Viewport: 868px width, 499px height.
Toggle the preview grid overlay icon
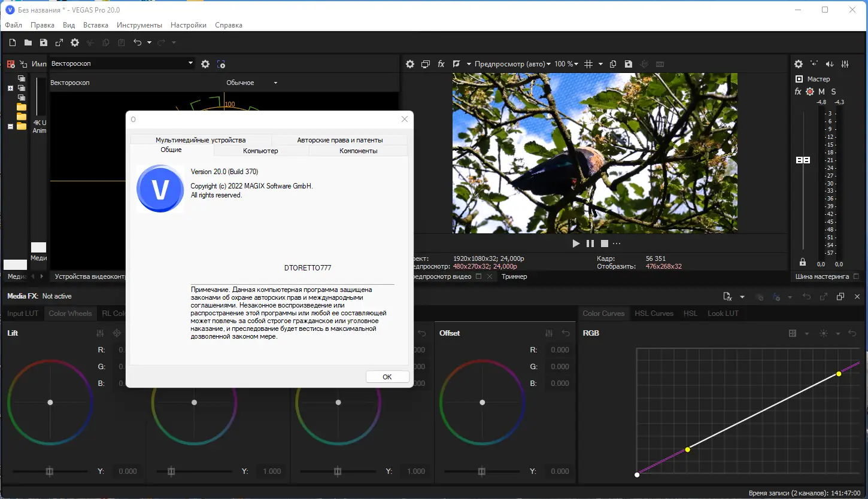[x=588, y=64]
